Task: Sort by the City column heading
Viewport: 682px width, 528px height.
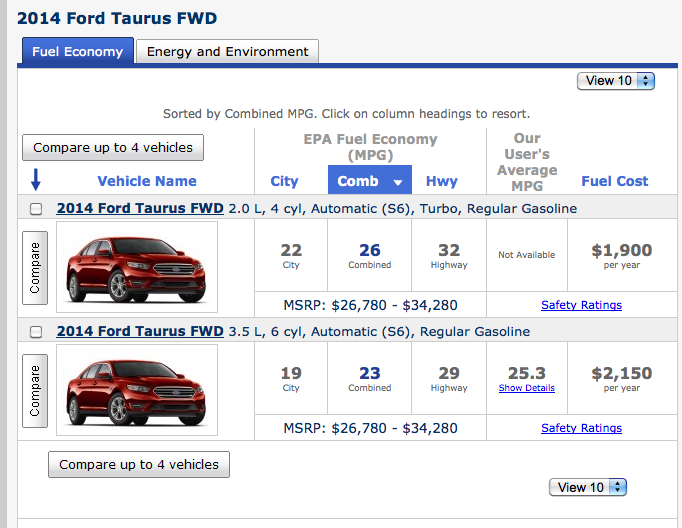Action: [x=284, y=181]
